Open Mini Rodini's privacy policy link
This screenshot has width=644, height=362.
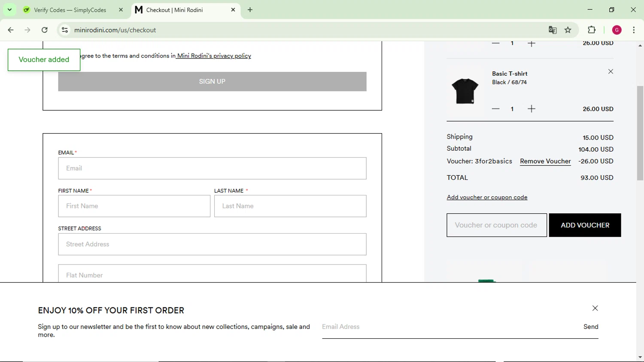pos(214,56)
